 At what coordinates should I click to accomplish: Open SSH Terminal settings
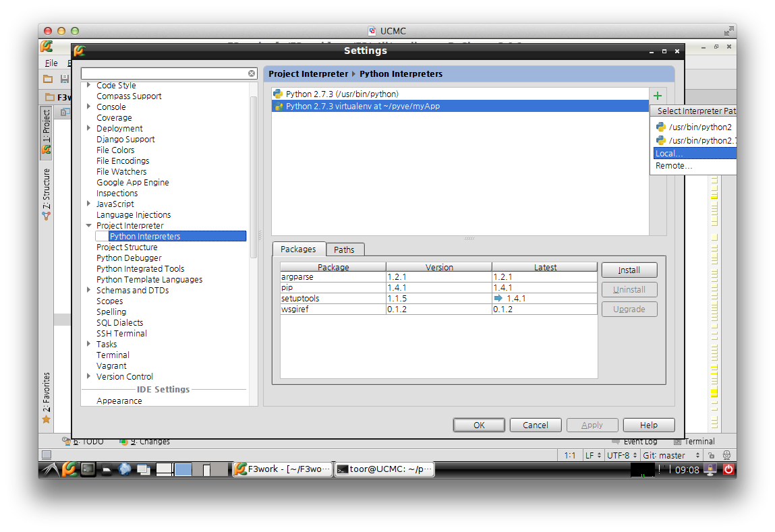click(121, 333)
